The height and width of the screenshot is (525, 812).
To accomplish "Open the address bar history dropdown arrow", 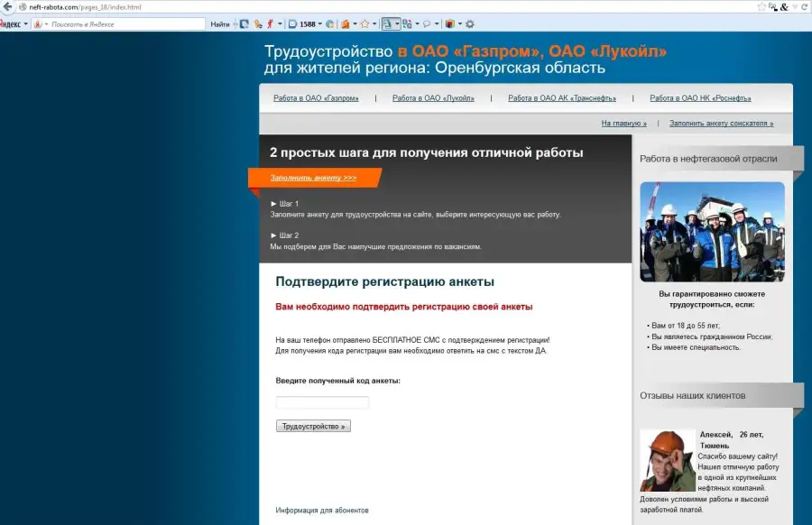I will click(795, 6).
